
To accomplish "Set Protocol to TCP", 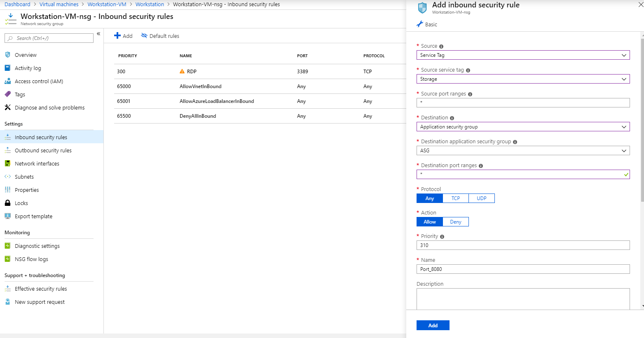I will [455, 198].
